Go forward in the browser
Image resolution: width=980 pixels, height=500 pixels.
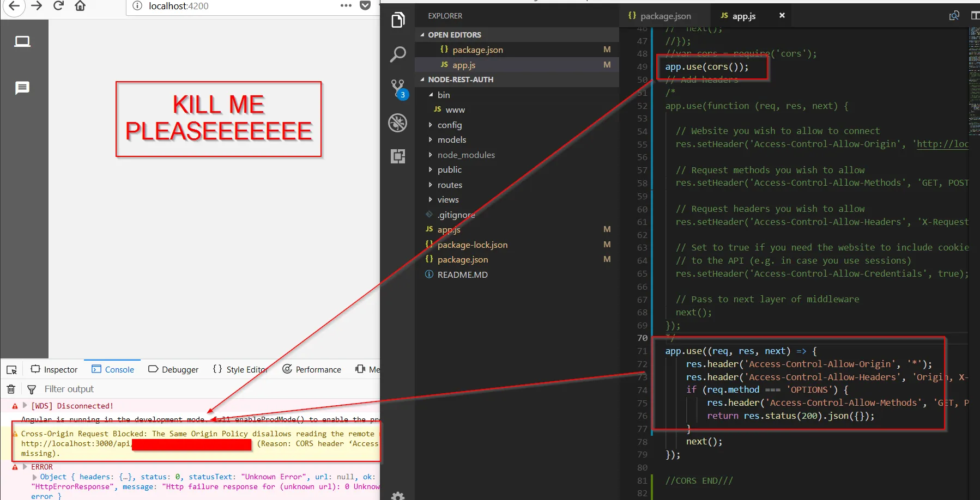coord(37,6)
